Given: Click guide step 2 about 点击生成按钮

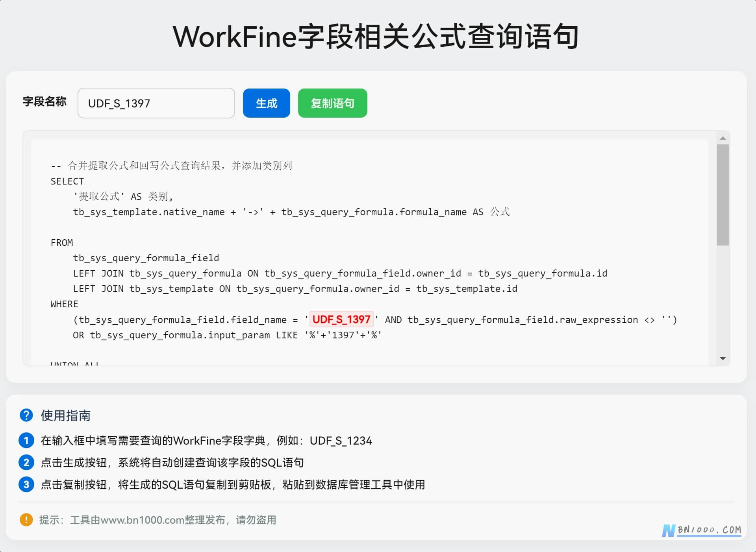Looking at the screenshot, I should (x=172, y=462).
